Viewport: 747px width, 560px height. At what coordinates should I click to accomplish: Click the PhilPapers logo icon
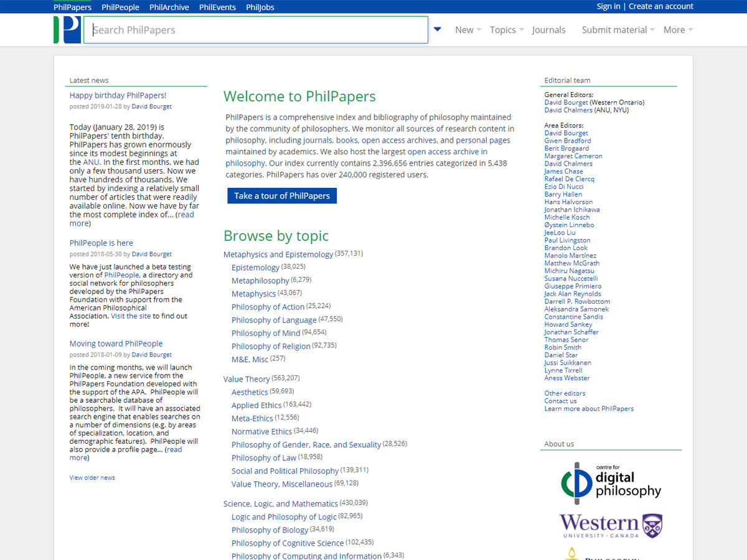click(67, 30)
